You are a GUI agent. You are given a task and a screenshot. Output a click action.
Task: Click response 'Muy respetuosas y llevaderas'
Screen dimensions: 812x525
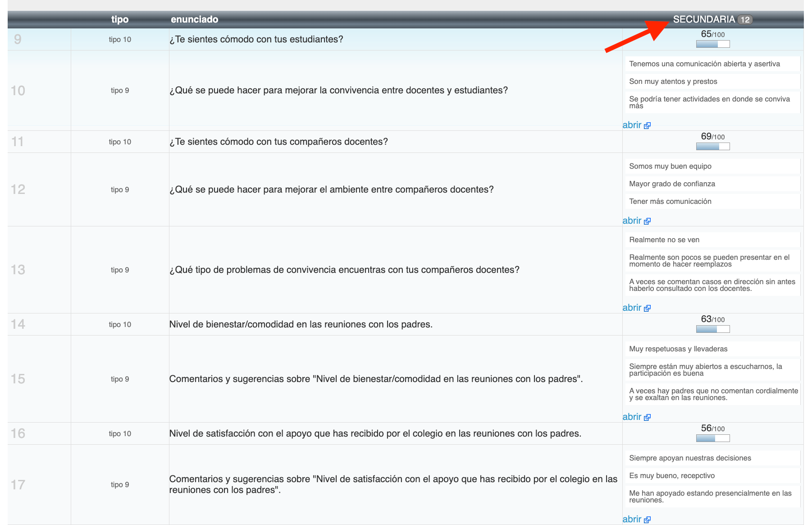[712, 349]
